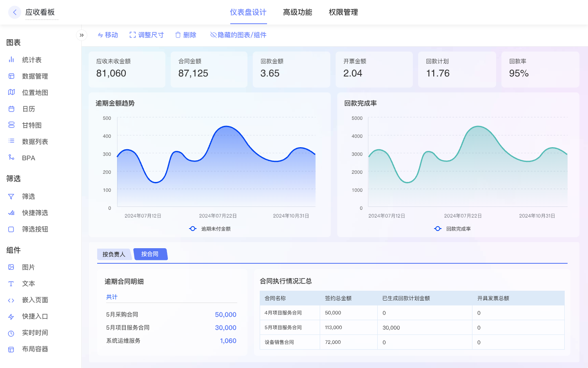Click the back arrow beside 应收看板
The image size is (588, 368).
click(x=15, y=12)
